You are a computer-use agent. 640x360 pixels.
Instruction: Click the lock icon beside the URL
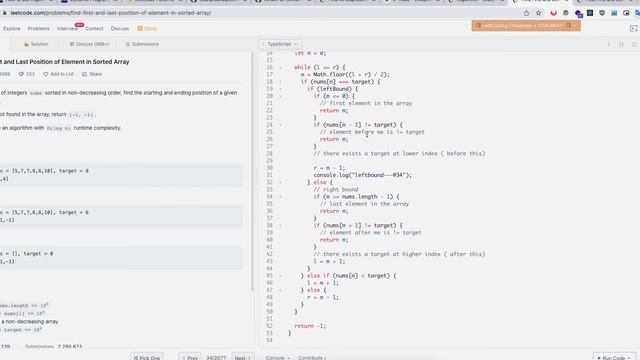click(4, 13)
